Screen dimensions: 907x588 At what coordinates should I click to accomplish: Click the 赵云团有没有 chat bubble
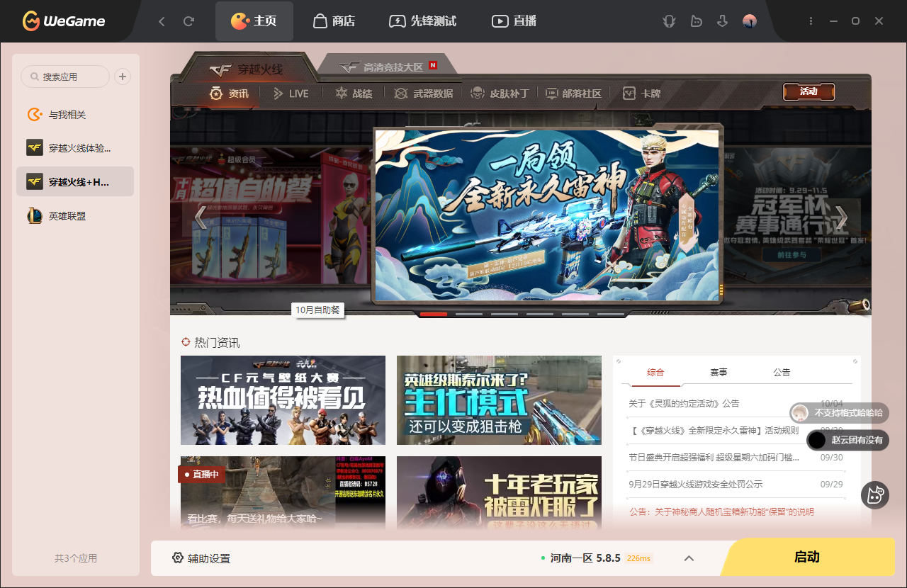click(x=847, y=440)
